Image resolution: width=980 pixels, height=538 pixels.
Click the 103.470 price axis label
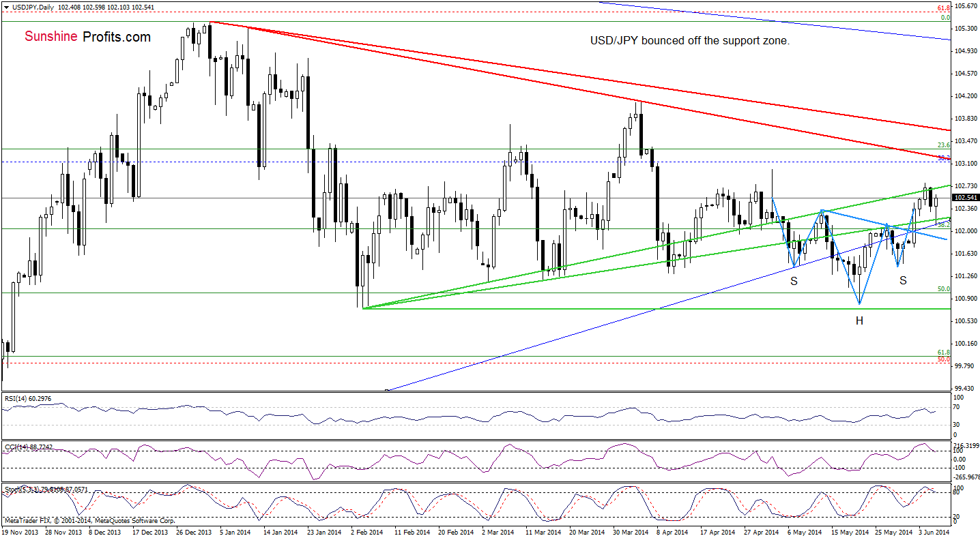tap(966, 141)
